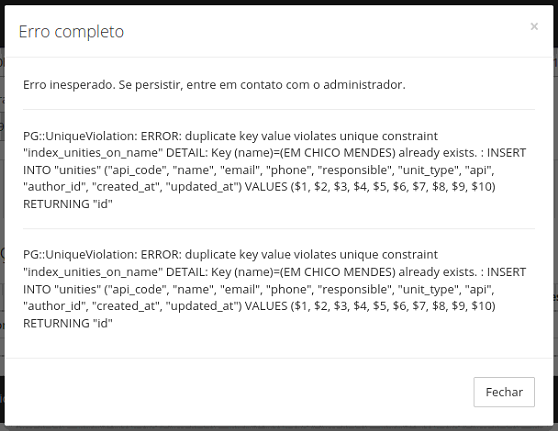The image size is (558, 431).
Task: Close the Erro completo dialog with X
Action: point(534,27)
